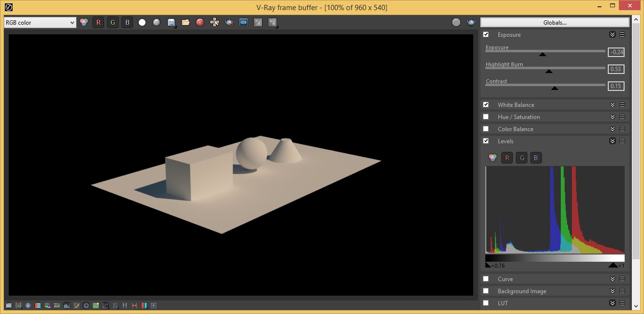The image size is (644, 314).
Task: Select the Levels red R channel button
Action: [507, 158]
